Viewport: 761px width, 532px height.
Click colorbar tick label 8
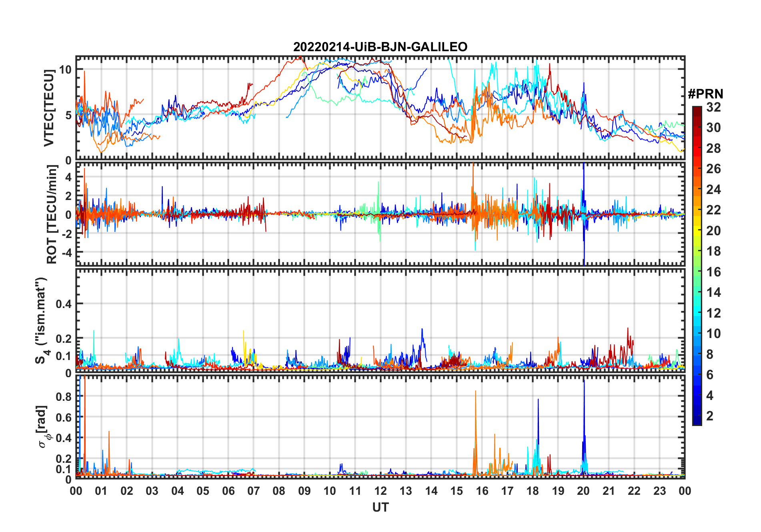(710, 354)
